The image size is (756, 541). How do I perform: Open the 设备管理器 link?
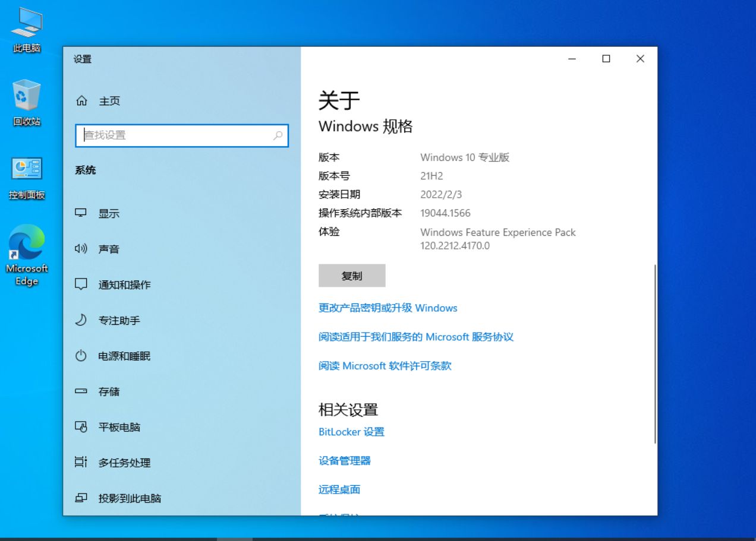345,461
